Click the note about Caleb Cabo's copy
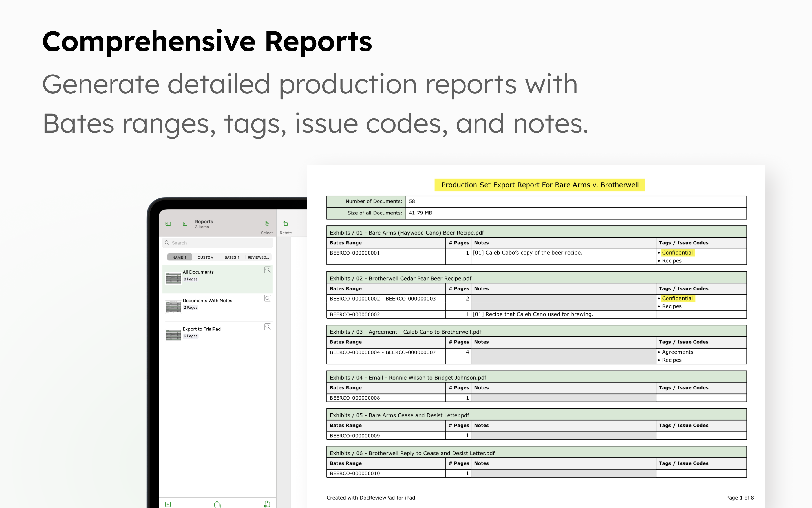Screen dimensions: 812x508 point(527,253)
